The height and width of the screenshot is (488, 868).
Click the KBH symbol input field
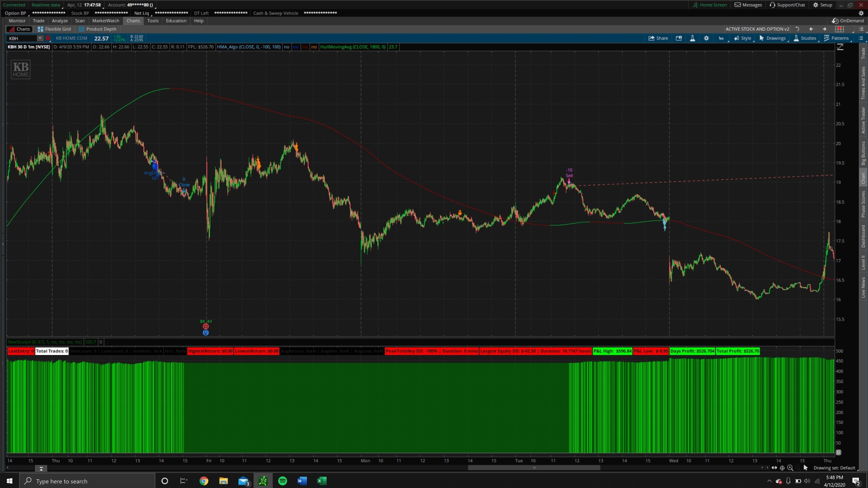pos(22,38)
